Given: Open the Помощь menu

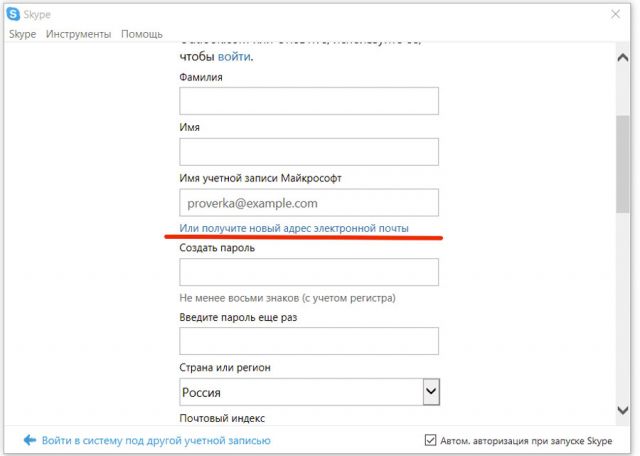Looking at the screenshot, I should [x=142, y=34].
